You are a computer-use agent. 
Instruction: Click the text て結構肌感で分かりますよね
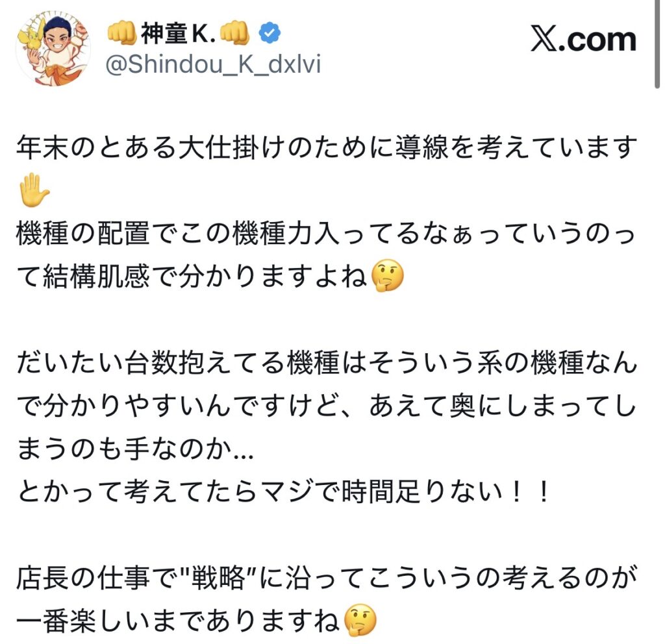192,277
